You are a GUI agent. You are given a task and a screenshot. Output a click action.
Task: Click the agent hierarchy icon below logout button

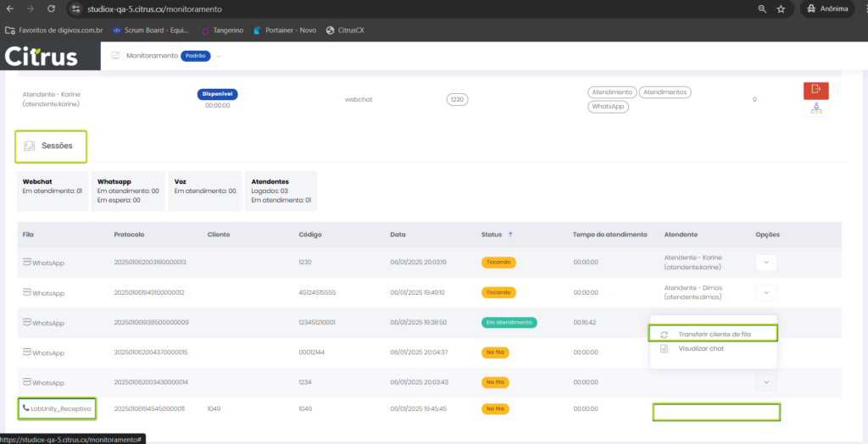815,108
